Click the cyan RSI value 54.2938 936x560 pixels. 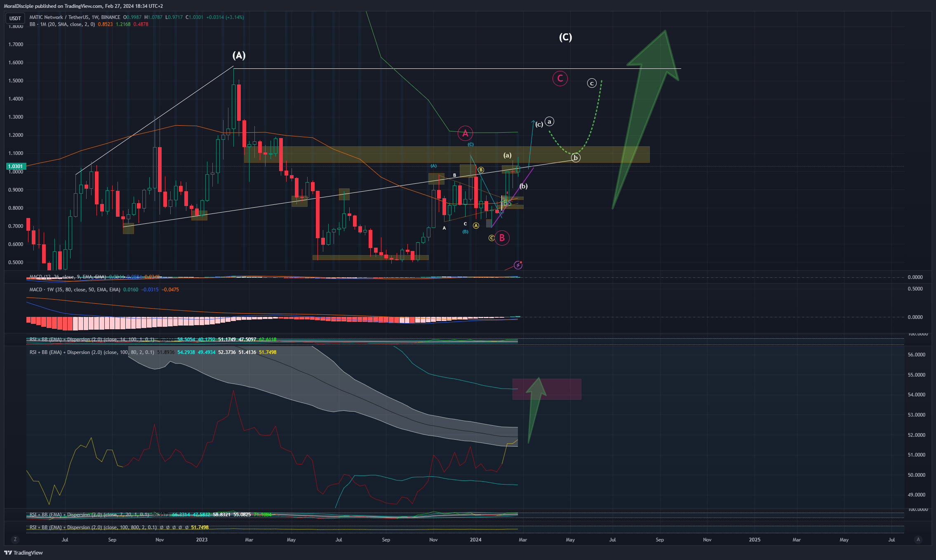click(x=186, y=352)
